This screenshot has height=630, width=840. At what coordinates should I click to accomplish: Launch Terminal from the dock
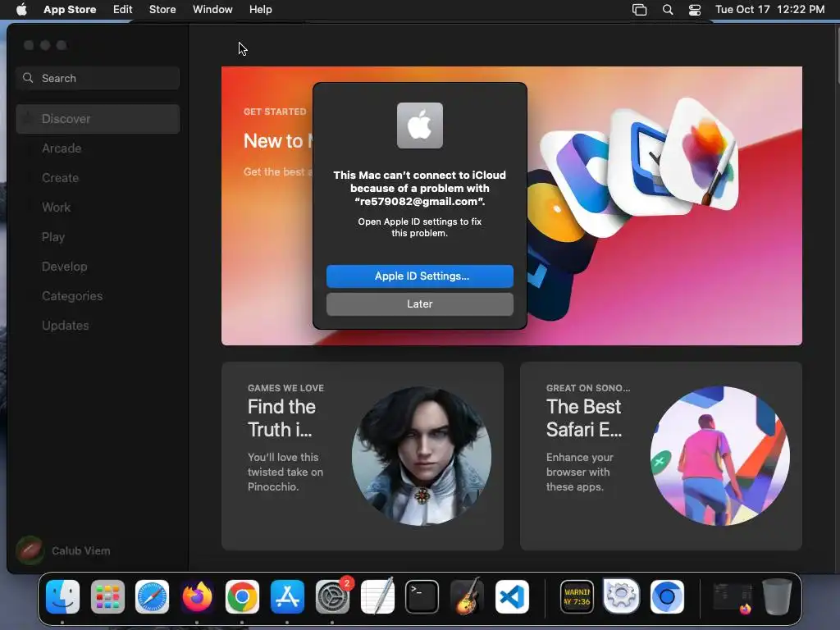point(422,596)
